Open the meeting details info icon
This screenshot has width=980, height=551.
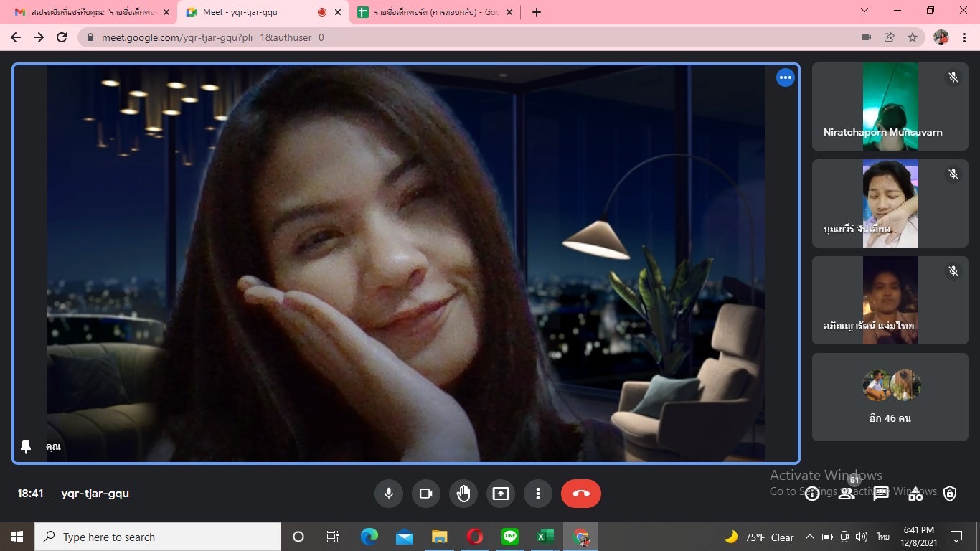point(812,494)
